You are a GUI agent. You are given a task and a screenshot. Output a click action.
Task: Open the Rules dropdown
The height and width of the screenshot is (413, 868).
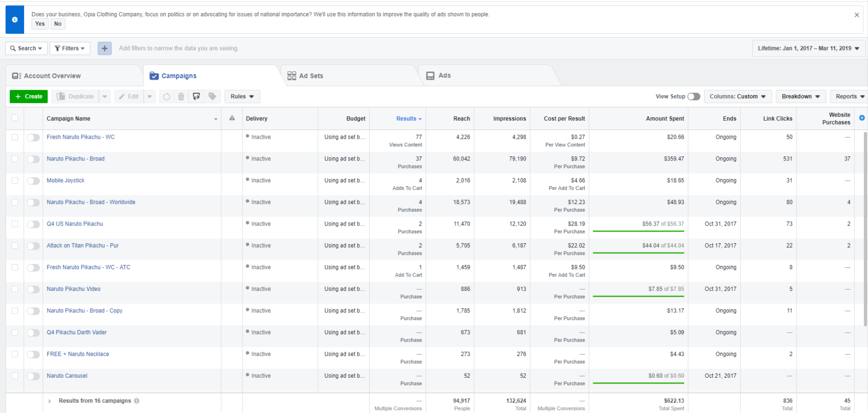(x=242, y=97)
